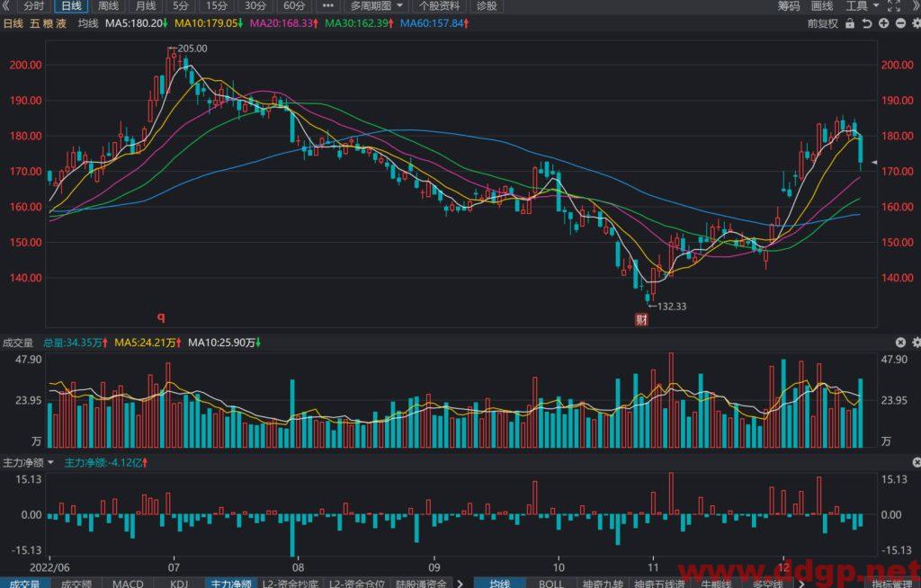Screen dimensions: 921x588
Task: Click the lock icon beside 前复权
Action: tap(849, 23)
